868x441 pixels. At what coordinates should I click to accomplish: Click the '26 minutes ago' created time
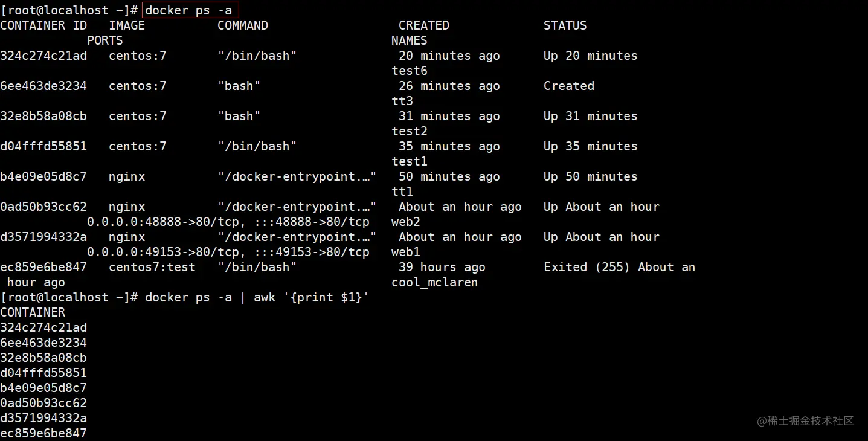[449, 86]
